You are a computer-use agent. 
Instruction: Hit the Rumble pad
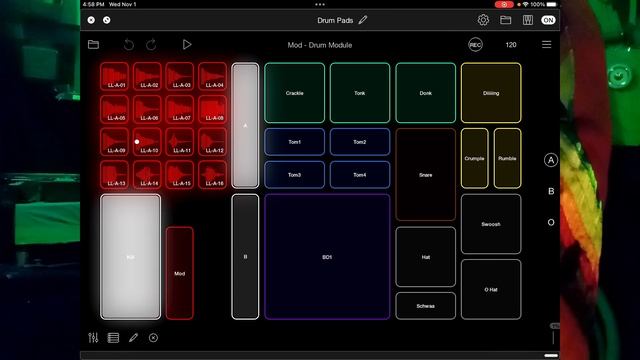[x=507, y=158]
